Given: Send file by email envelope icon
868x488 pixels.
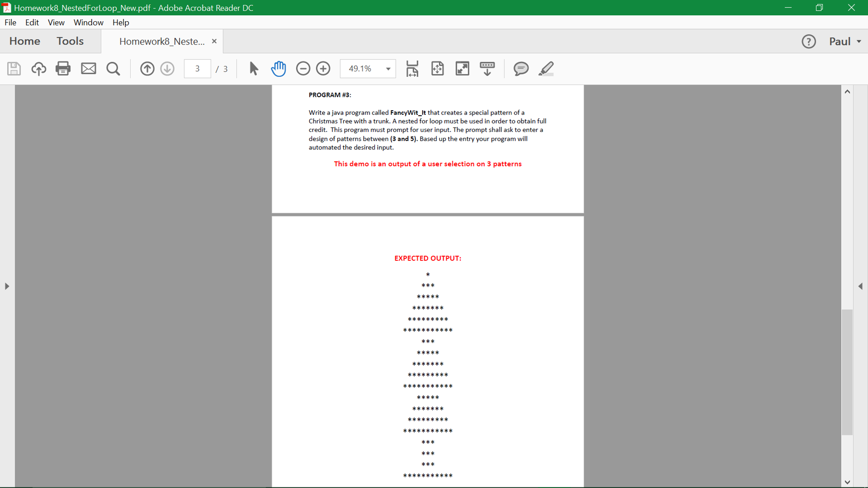Looking at the screenshot, I should [88, 69].
